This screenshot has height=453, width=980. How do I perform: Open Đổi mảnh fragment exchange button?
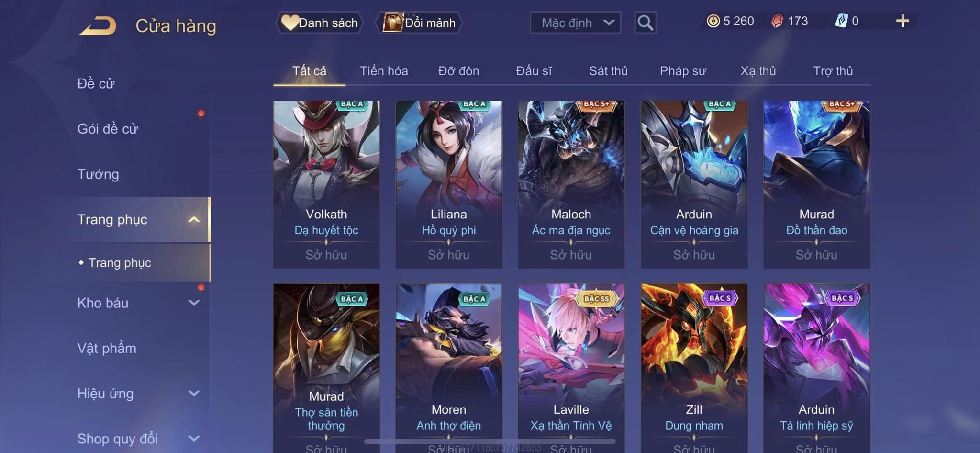click(x=419, y=23)
